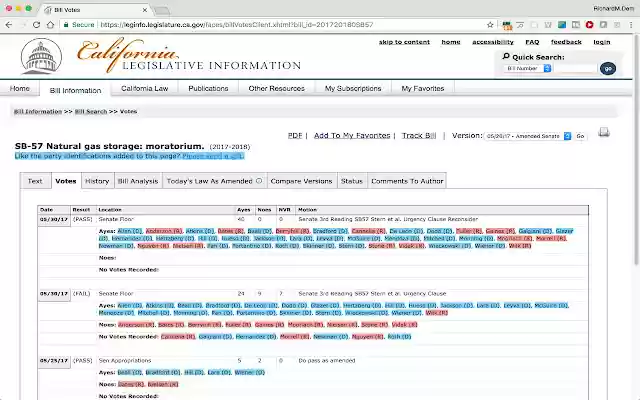Viewport: 640px width, 400px height.
Task: Open Comments To Author tab
Action: 407,181
